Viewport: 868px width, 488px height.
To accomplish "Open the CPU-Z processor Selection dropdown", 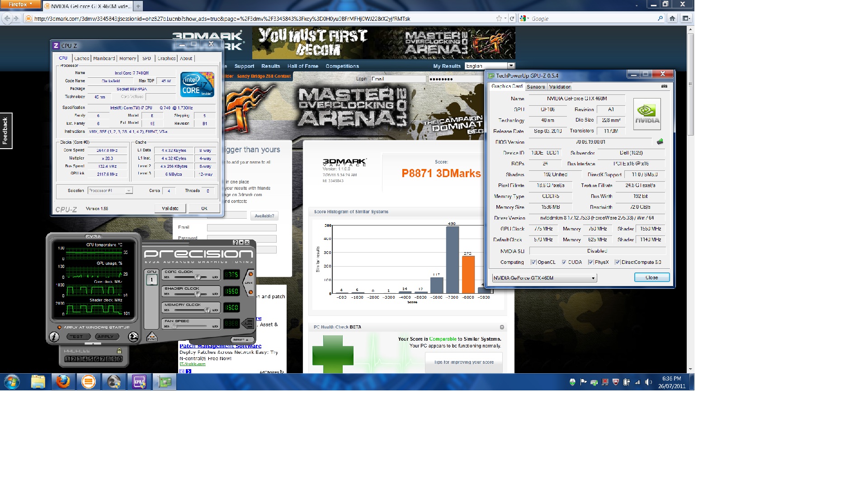I will 110,191.
